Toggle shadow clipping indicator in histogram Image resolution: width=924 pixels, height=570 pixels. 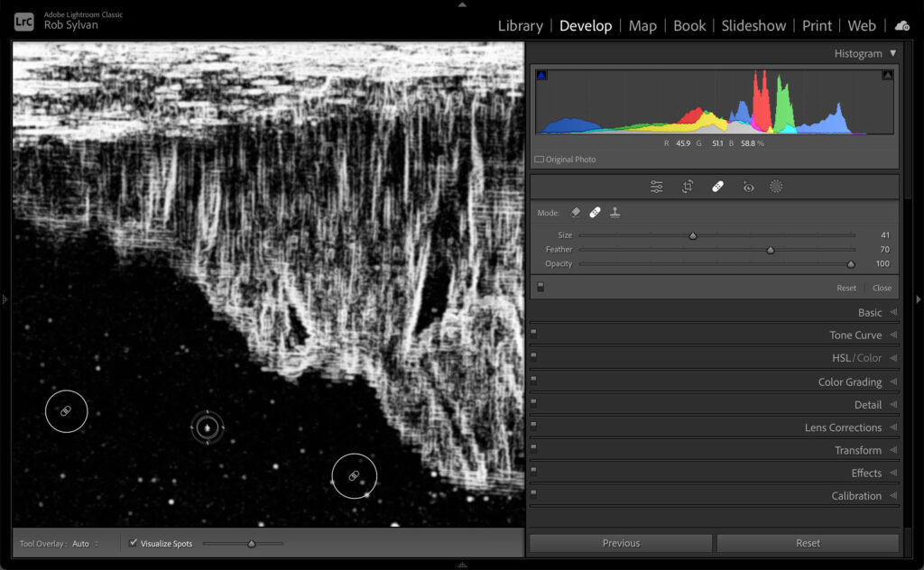pos(541,76)
